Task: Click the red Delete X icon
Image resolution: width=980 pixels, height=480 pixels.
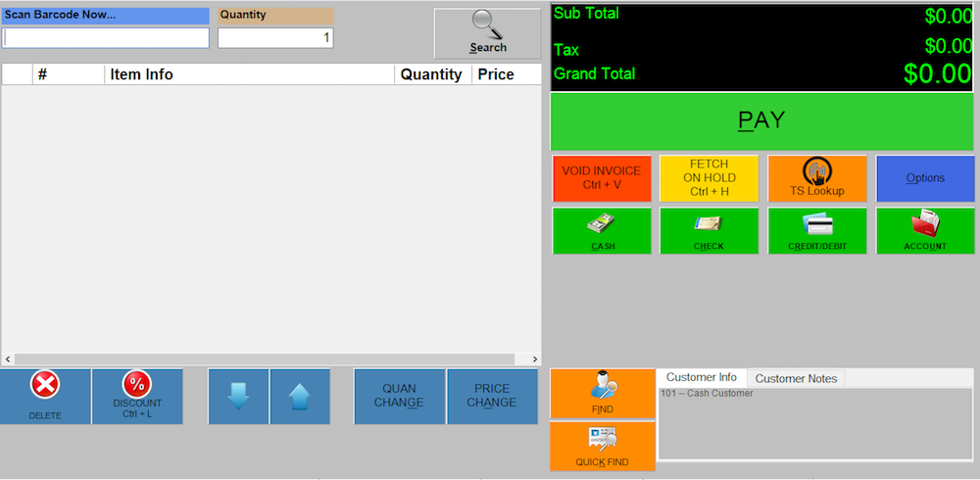Action: [45, 386]
